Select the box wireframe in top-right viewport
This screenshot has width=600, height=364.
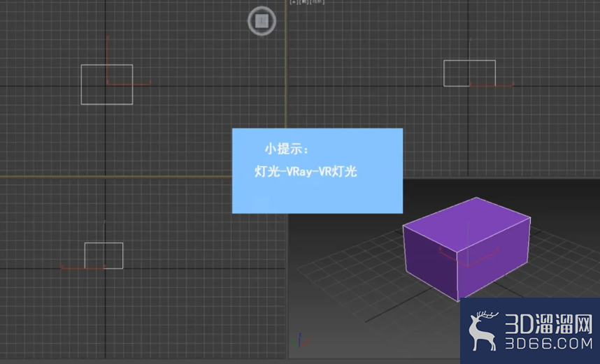coord(469,73)
